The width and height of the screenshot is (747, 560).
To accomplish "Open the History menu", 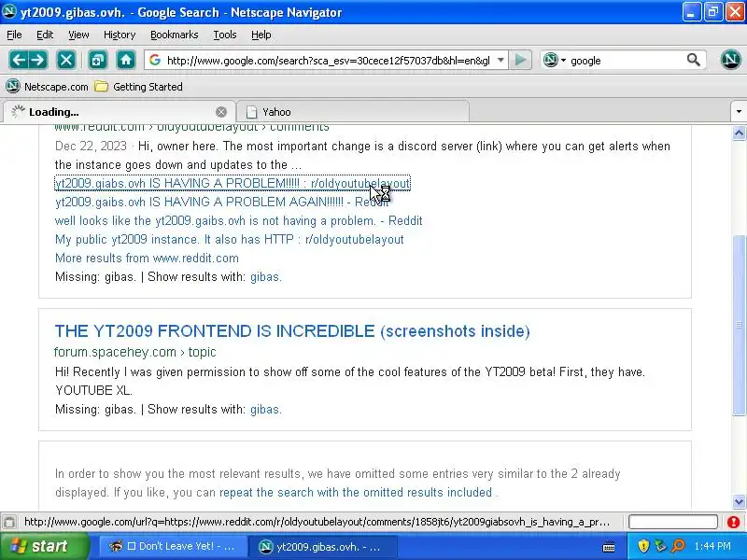I will [120, 35].
